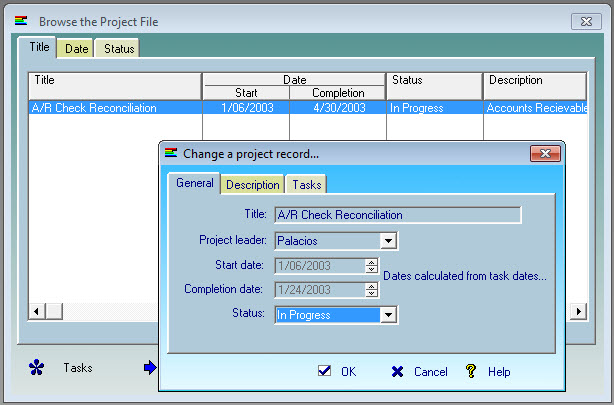Click the blue arrow icon beside Tasks
This screenshot has height=405, width=614.
pyautogui.click(x=150, y=368)
